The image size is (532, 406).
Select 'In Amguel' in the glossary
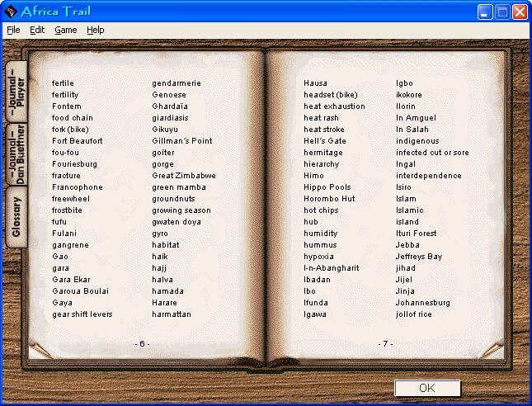click(x=416, y=118)
